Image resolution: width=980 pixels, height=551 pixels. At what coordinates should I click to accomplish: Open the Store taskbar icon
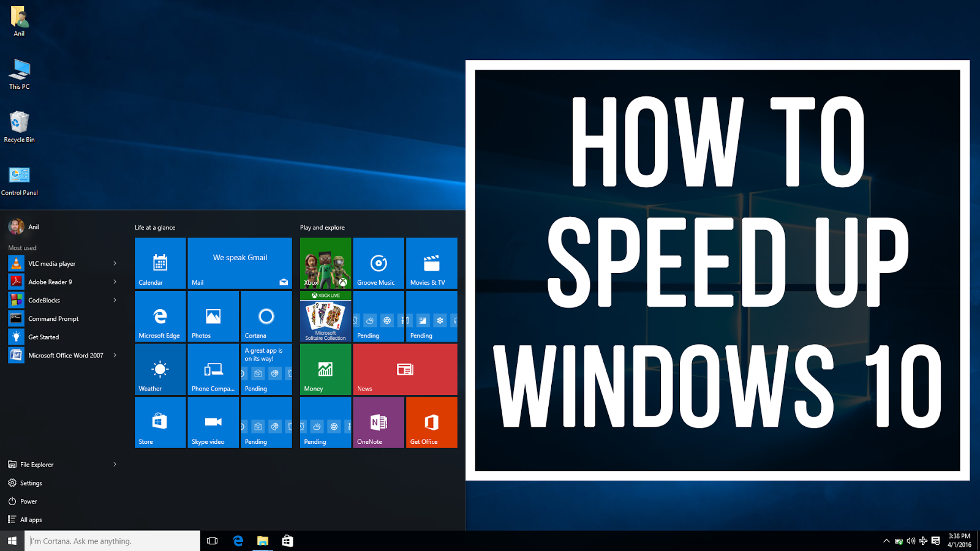tap(287, 541)
